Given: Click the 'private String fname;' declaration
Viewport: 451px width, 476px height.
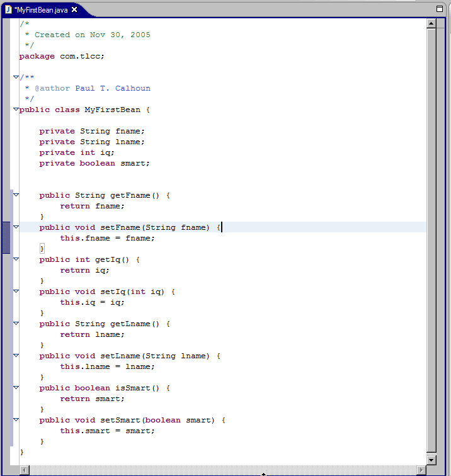Looking at the screenshot, I should (x=92, y=131).
